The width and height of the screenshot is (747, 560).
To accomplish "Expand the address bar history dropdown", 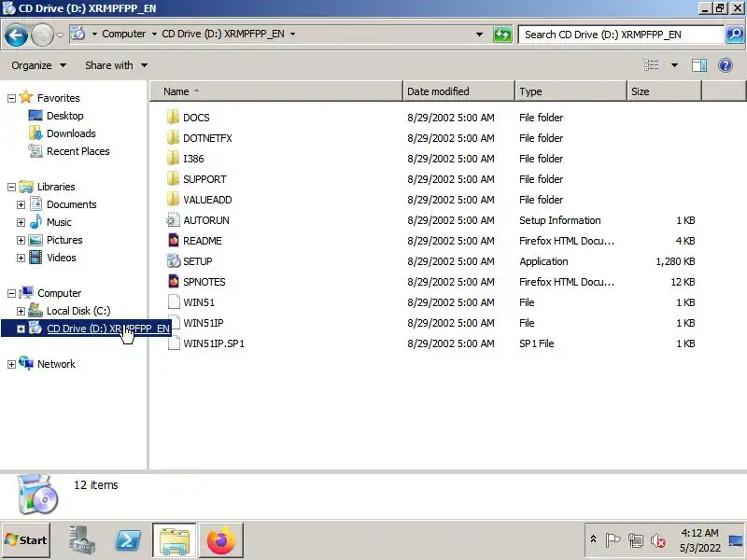I will pyautogui.click(x=479, y=35).
